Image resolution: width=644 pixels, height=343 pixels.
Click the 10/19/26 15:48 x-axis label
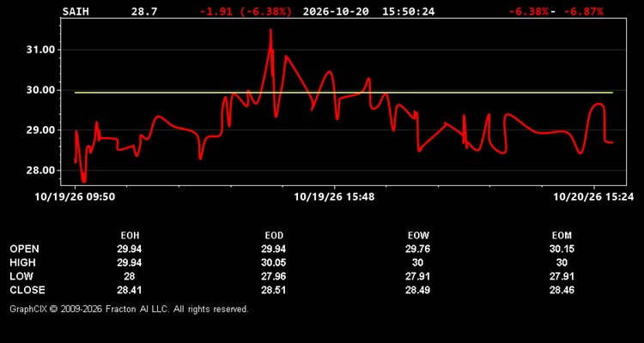pos(334,197)
